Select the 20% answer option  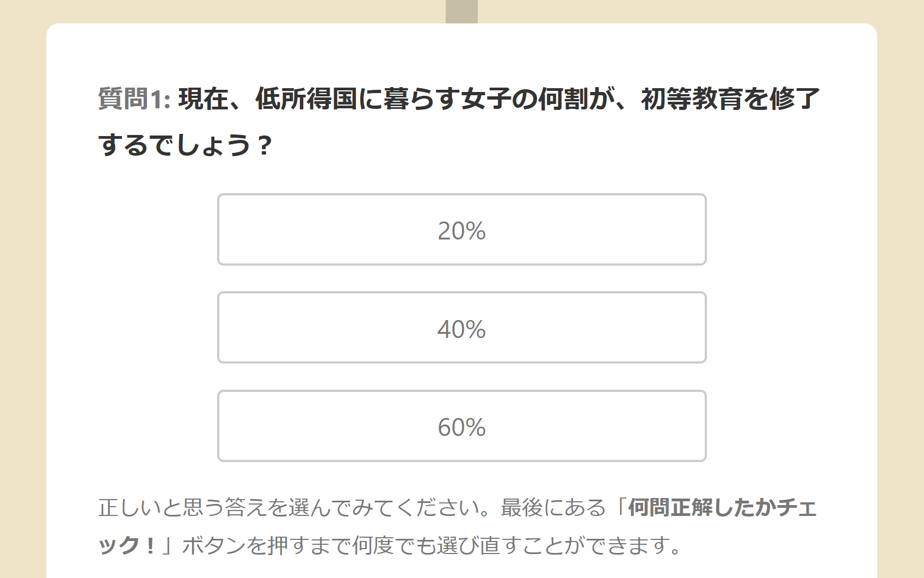[461, 230]
